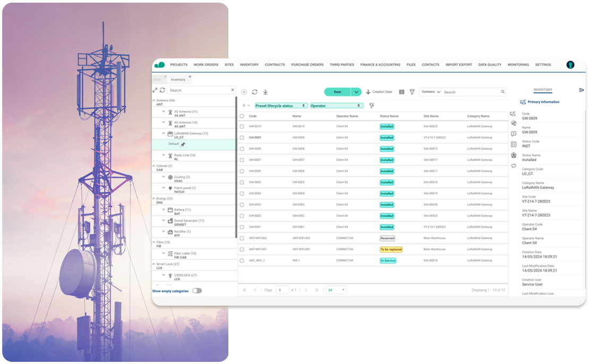Click the category tree Search field
This screenshot has width=590, height=364.
point(199,90)
